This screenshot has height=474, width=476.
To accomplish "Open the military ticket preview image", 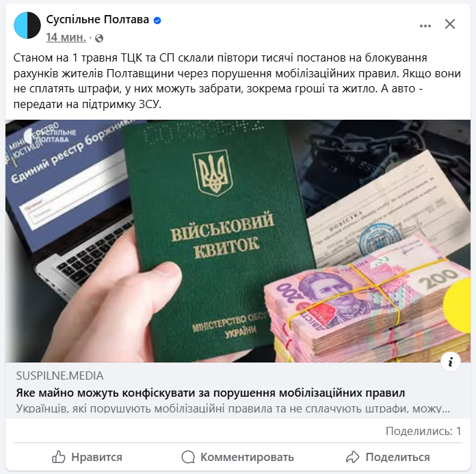I will (238, 241).
